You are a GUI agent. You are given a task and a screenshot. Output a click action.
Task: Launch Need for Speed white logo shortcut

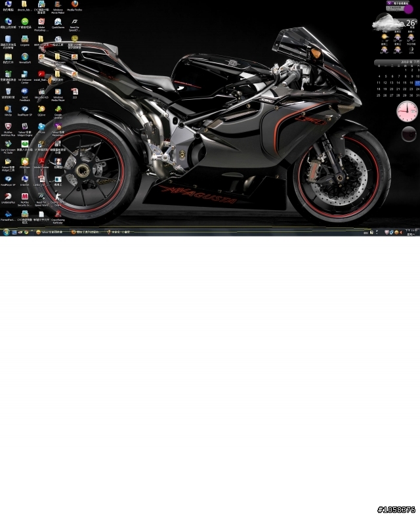(x=75, y=25)
